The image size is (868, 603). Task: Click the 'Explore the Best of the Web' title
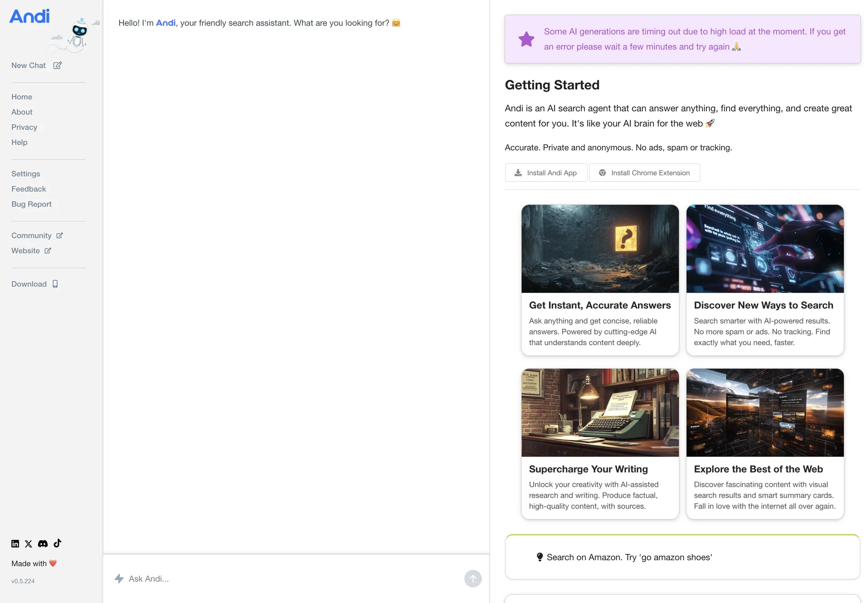coord(758,469)
